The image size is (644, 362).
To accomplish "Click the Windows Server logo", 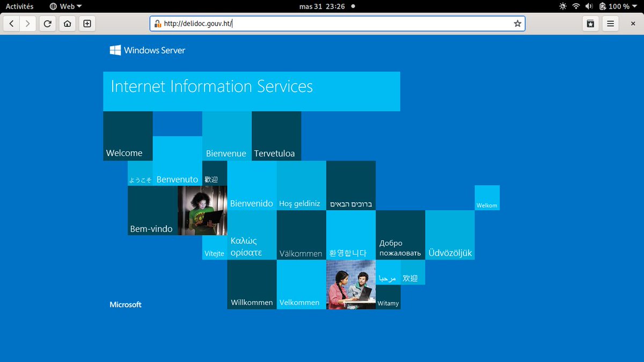I will [148, 50].
